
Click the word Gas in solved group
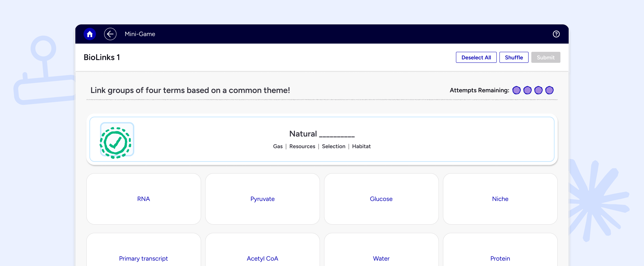278,146
